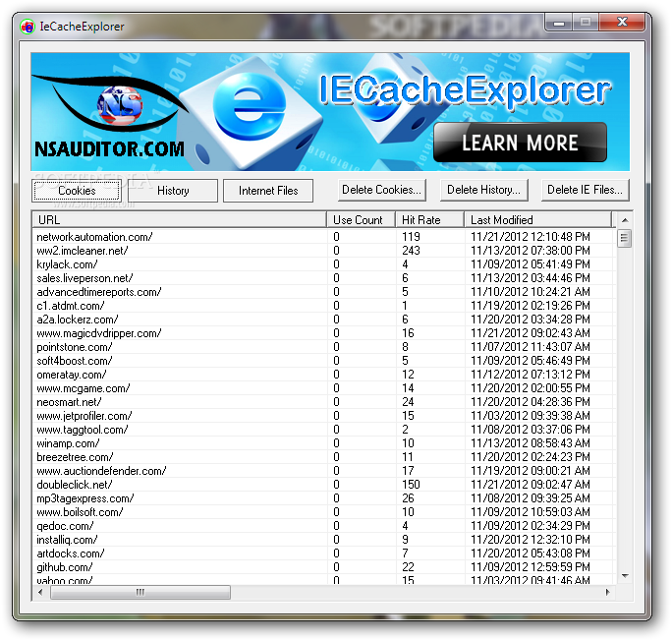Select the www.taggtool.com/ entry
This screenshot has width=672, height=641.
(x=324, y=430)
